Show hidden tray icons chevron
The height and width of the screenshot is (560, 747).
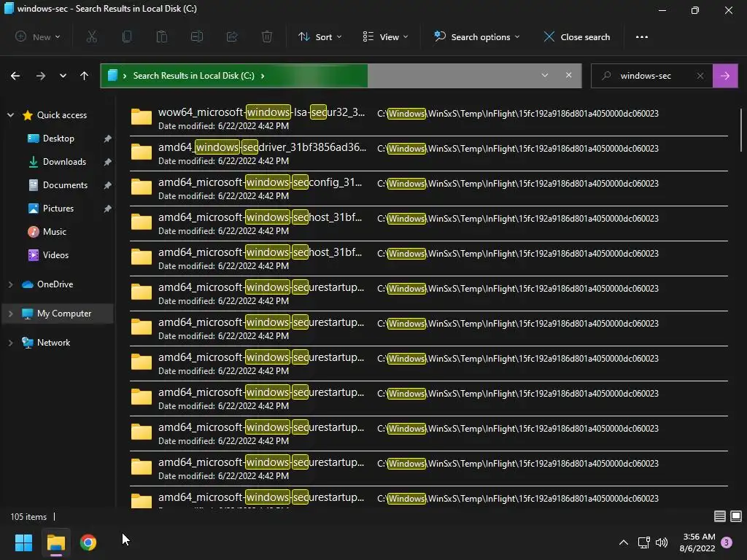(x=623, y=542)
